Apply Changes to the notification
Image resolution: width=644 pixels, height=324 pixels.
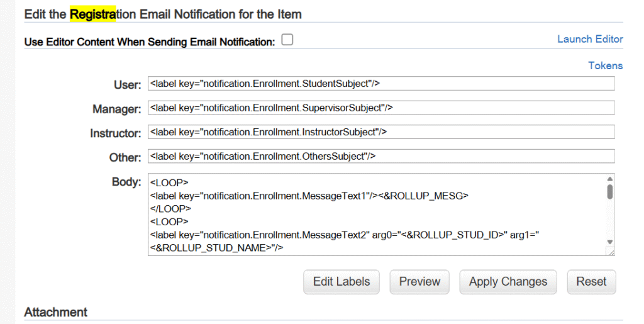[508, 282]
